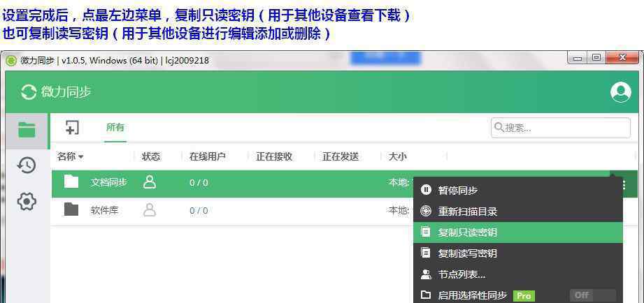Click the 在线用户 column header
This screenshot has height=303, width=644.
(208, 156)
